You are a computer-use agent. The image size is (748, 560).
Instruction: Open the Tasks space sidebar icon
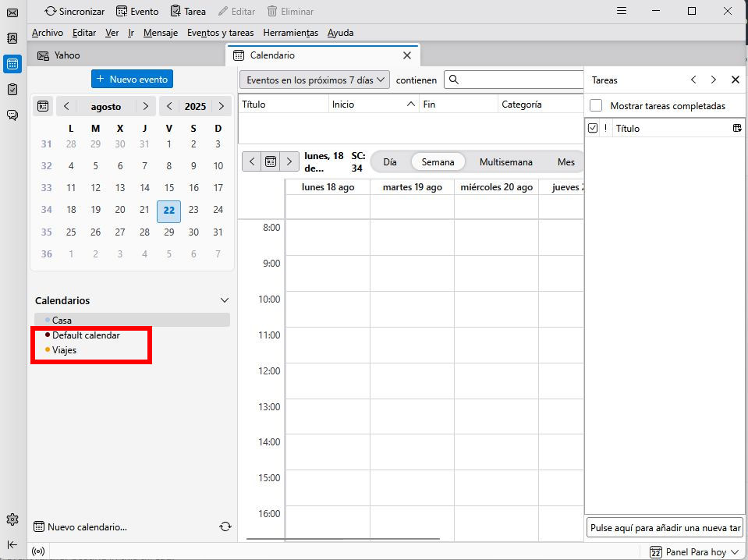(12, 90)
